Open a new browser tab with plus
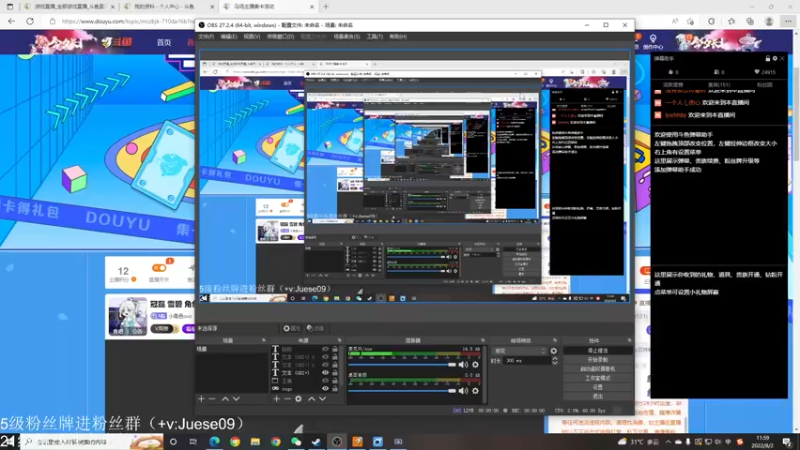Viewport: 800px width, 450px height. [x=326, y=7]
